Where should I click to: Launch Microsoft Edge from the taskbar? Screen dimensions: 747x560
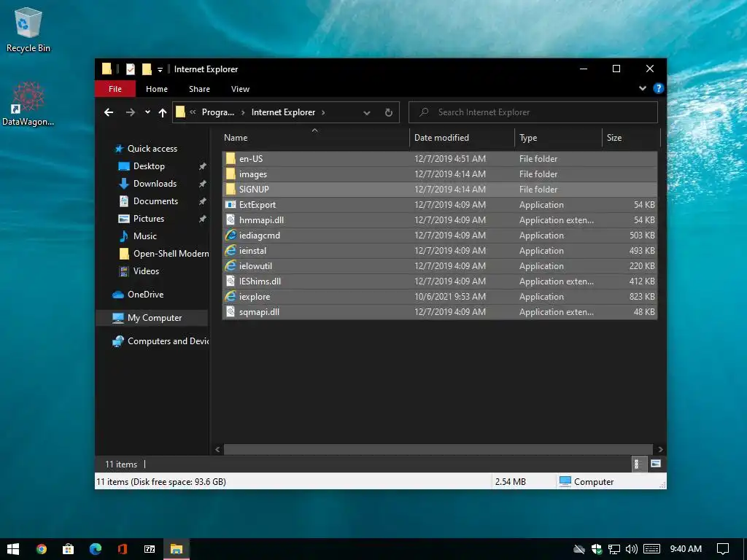point(96,549)
